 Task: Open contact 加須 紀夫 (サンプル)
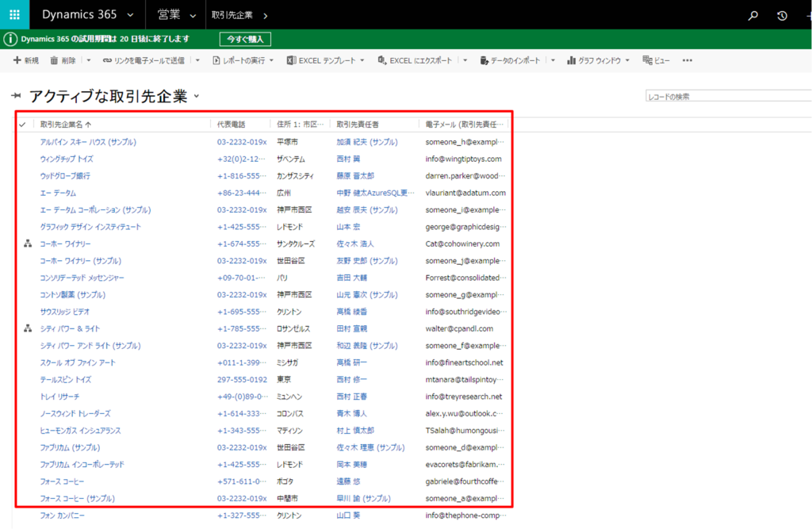click(x=367, y=142)
